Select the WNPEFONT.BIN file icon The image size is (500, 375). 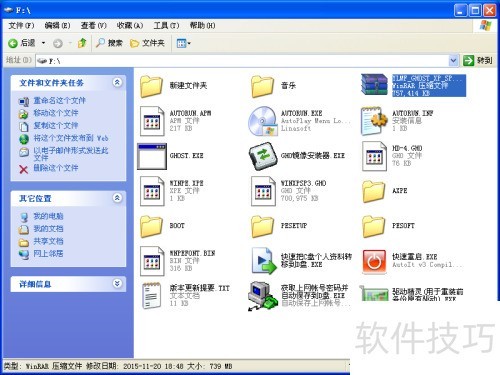152,261
